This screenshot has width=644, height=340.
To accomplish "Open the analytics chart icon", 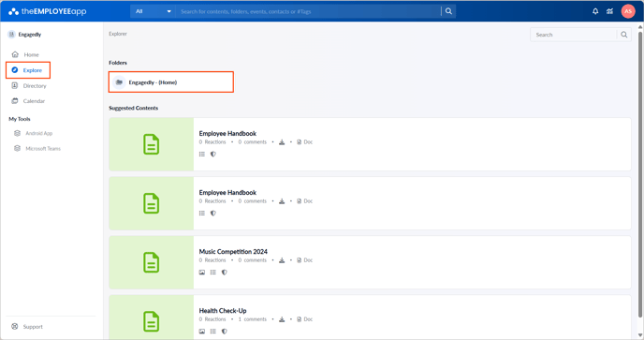I will tap(610, 11).
